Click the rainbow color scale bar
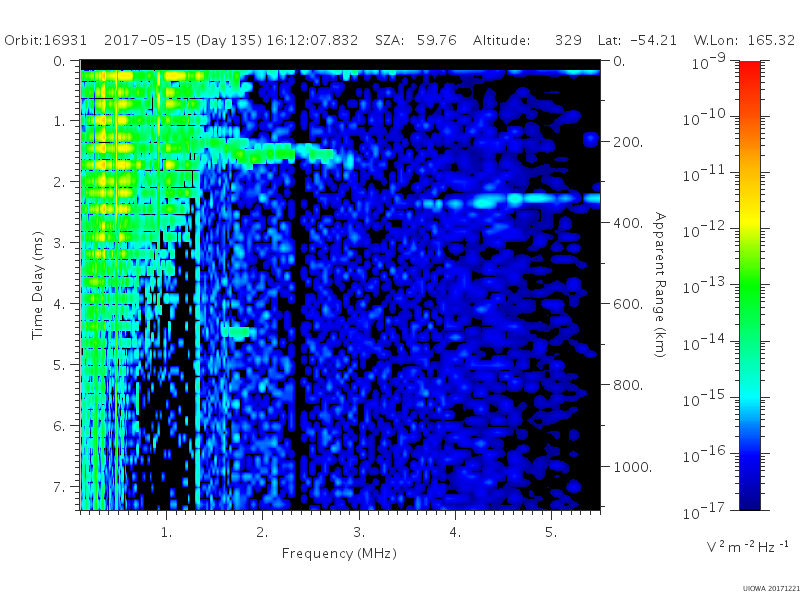The height and width of the screenshot is (600, 800). (749, 285)
